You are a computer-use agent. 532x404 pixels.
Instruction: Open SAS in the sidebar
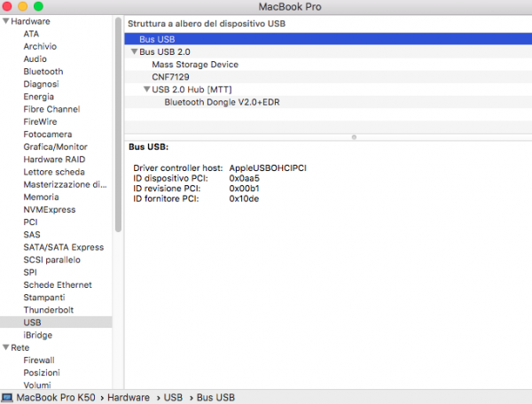(x=32, y=235)
